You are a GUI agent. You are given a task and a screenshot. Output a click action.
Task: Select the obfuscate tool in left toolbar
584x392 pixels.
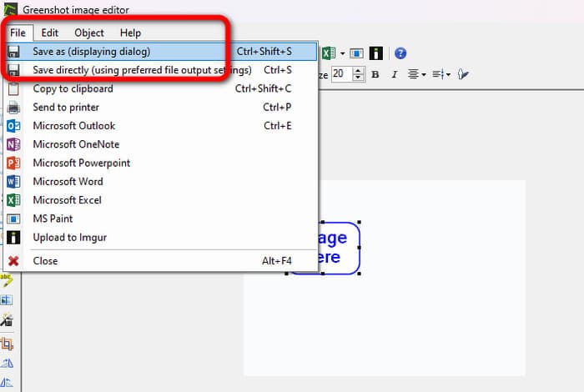click(7, 299)
